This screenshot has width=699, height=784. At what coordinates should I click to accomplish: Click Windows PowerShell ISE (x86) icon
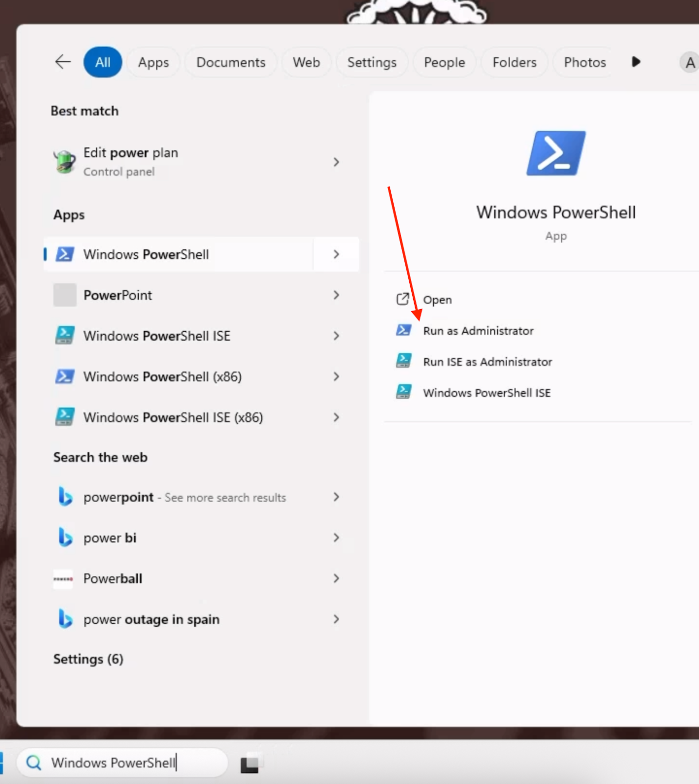click(65, 417)
